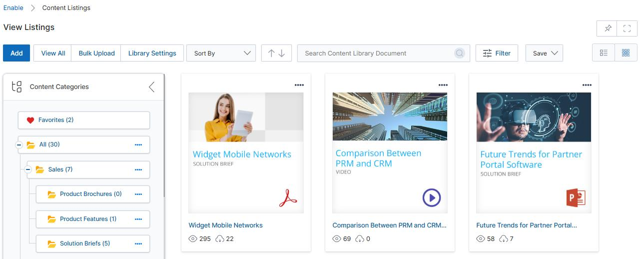Go to Enable in breadcrumb
The width and height of the screenshot is (644, 259).
(13, 8)
